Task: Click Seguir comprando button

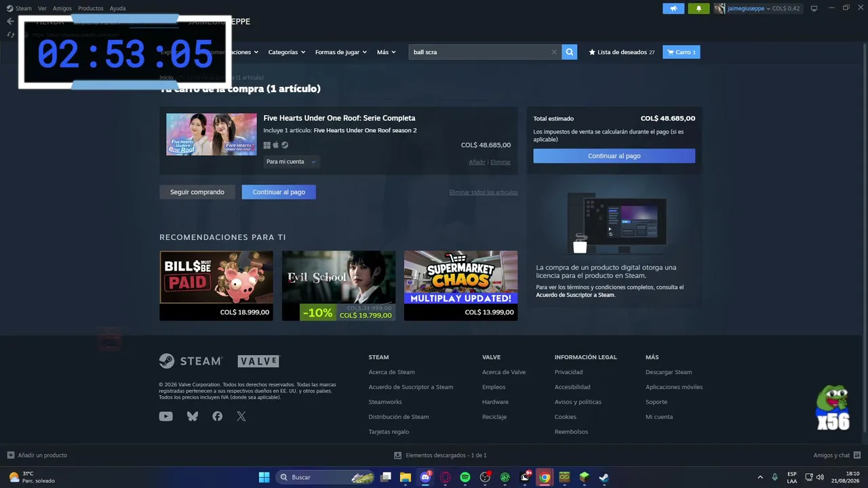Action: pyautogui.click(x=197, y=192)
